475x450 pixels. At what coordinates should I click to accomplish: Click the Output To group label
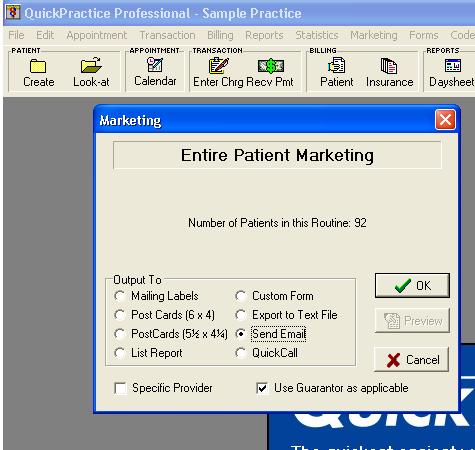pyautogui.click(x=137, y=280)
